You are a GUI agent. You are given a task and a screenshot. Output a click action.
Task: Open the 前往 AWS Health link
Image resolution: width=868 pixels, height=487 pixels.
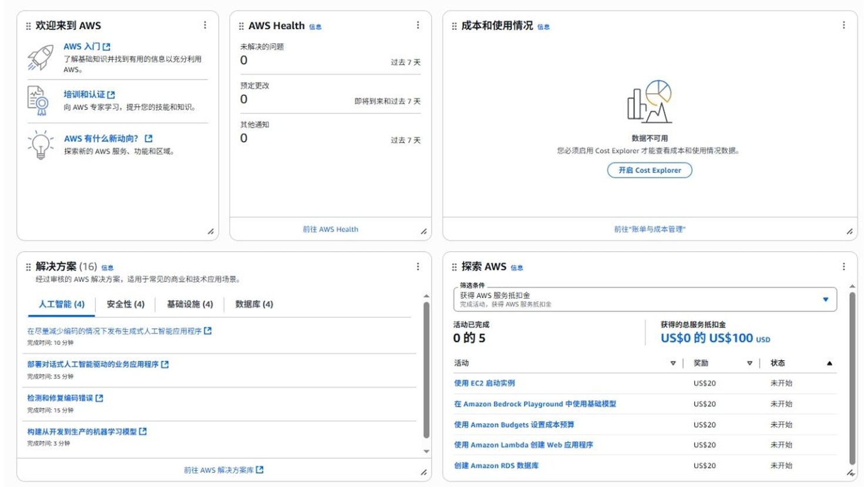(330, 229)
